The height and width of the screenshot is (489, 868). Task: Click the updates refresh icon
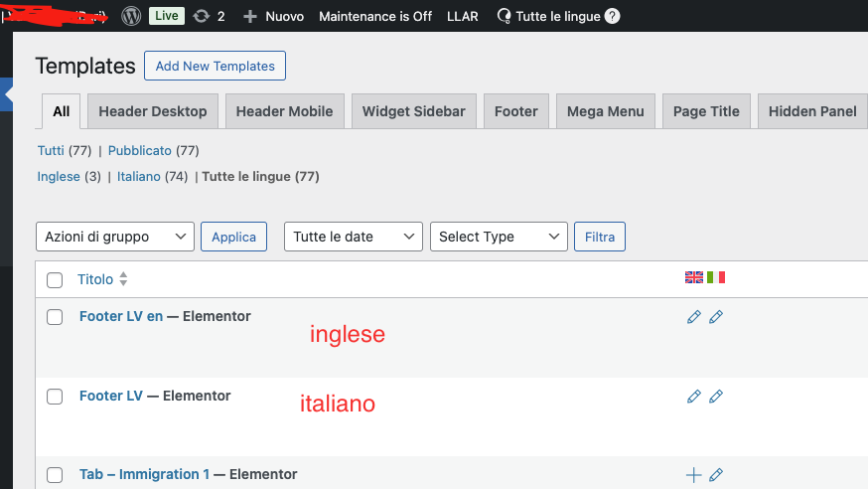[x=202, y=16]
